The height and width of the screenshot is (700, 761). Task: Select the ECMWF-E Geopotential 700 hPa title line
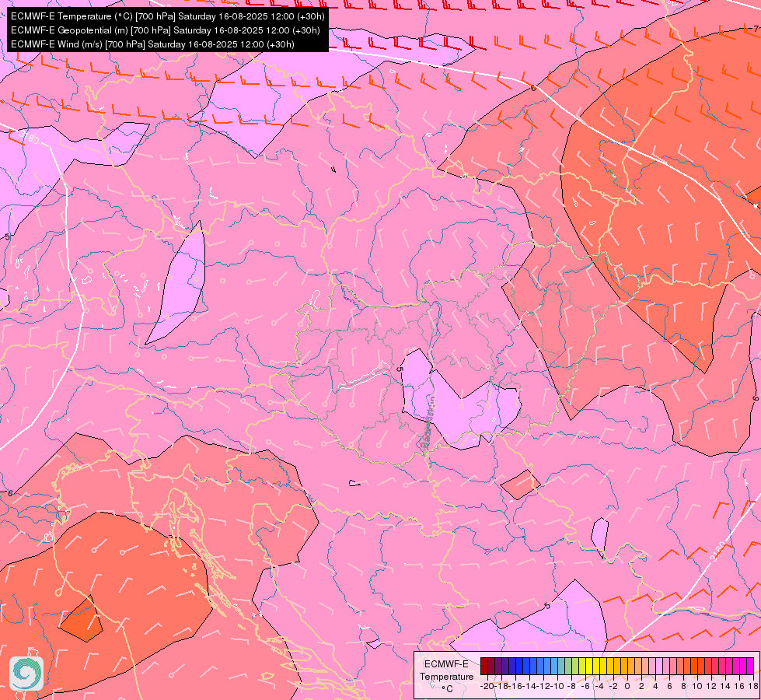pyautogui.click(x=165, y=30)
